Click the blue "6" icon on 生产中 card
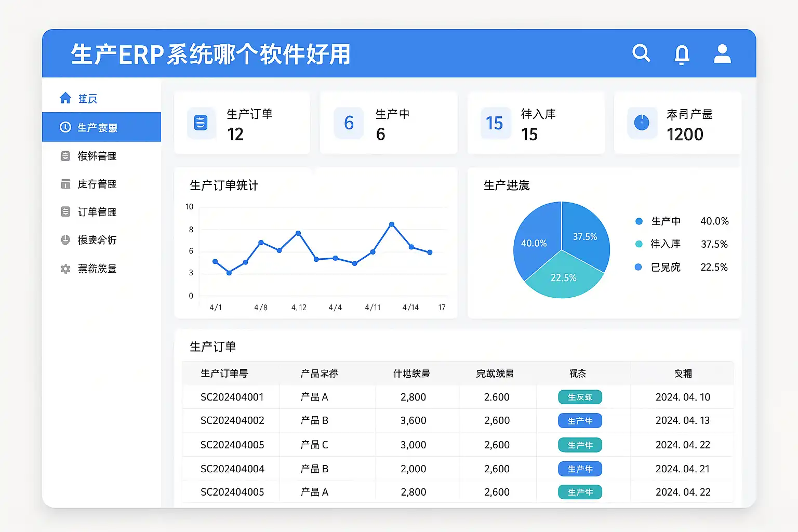This screenshot has width=798, height=532. 349,123
